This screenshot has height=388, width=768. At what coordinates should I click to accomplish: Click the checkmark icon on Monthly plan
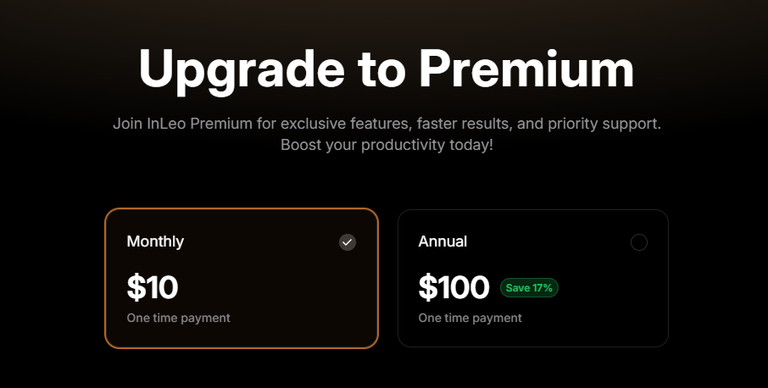click(347, 242)
